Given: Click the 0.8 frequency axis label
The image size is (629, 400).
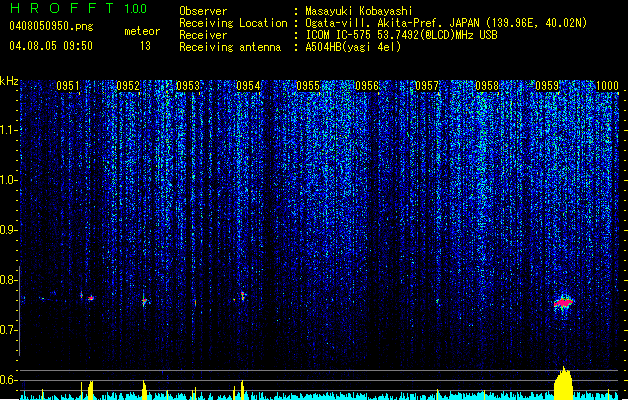Looking at the screenshot, I should point(8,280).
